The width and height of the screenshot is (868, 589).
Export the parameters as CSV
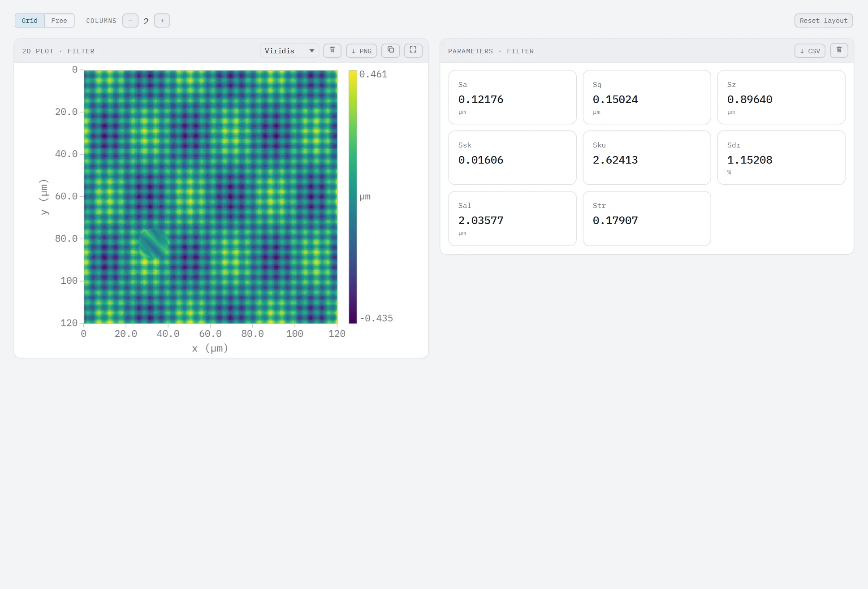tap(810, 51)
